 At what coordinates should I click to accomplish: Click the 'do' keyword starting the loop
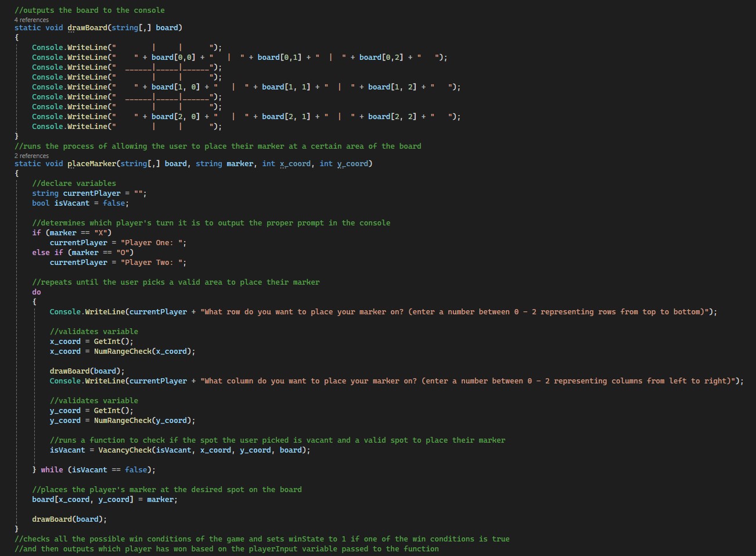coord(37,292)
